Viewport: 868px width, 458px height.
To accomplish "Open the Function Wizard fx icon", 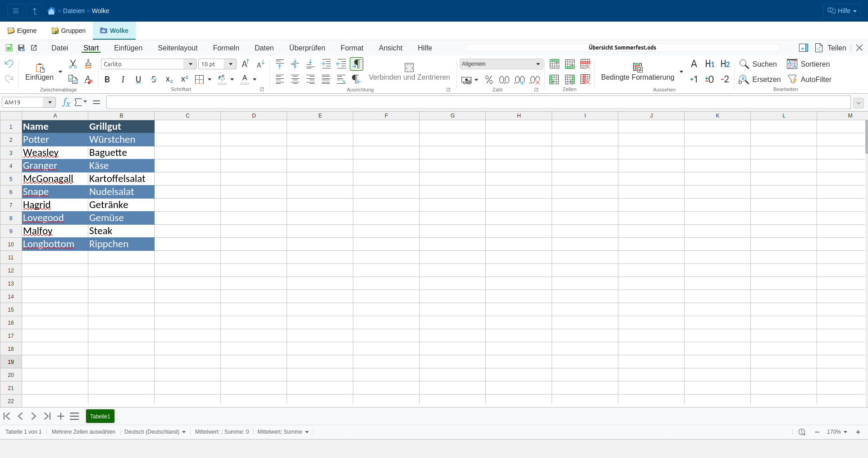I will point(66,103).
